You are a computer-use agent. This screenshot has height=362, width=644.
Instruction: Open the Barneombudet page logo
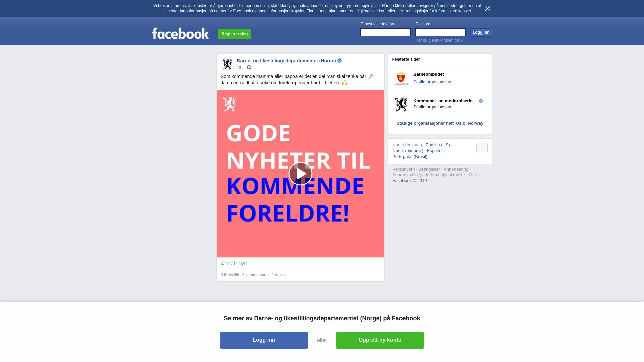401,79
